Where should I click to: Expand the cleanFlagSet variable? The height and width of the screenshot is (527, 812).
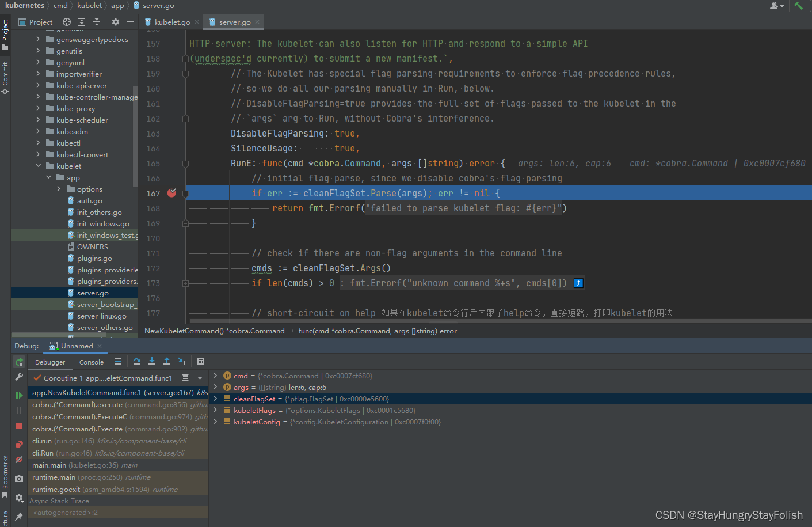[x=215, y=399]
